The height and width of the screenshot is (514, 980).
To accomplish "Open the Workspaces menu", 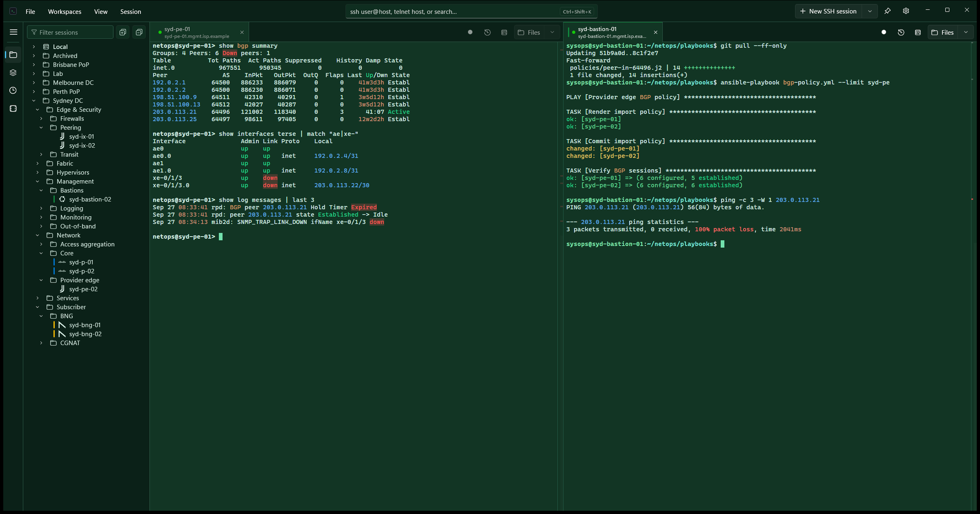I will click(x=64, y=12).
